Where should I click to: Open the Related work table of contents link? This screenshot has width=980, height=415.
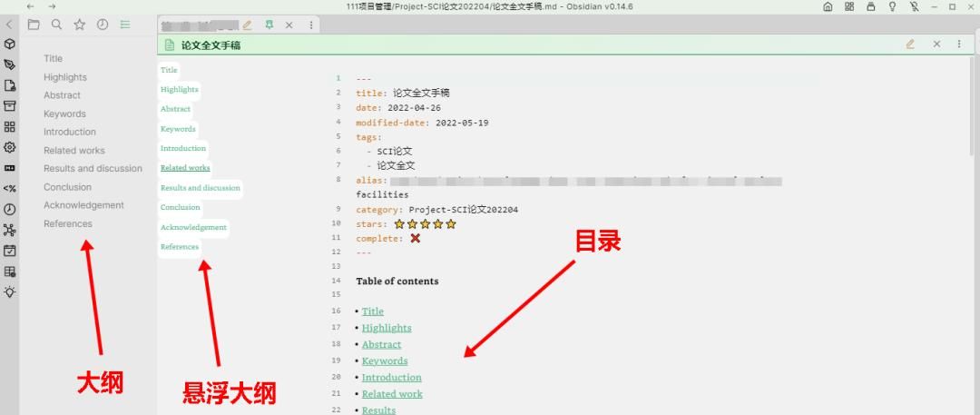392,394
